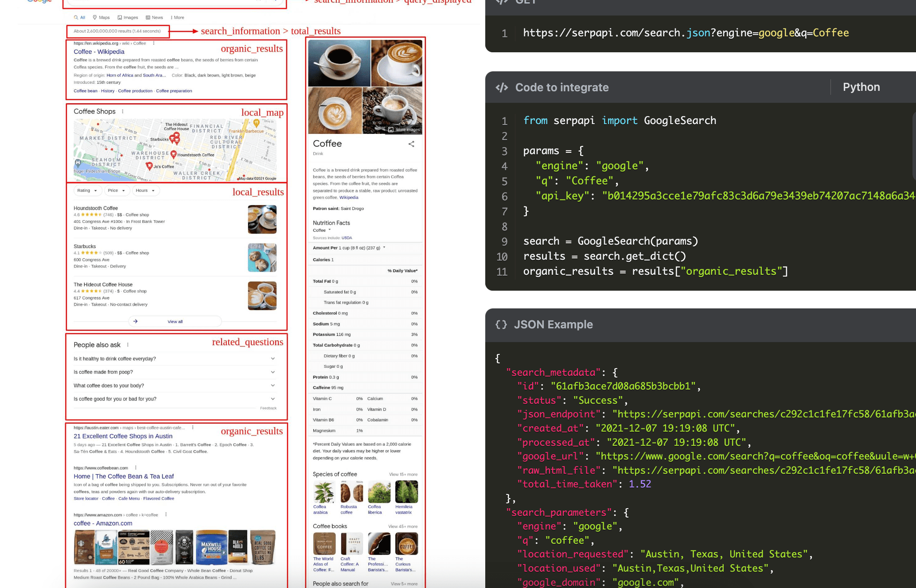Open the Coffee preparation sitelink
Screen dimensions: 916x588
click(174, 91)
